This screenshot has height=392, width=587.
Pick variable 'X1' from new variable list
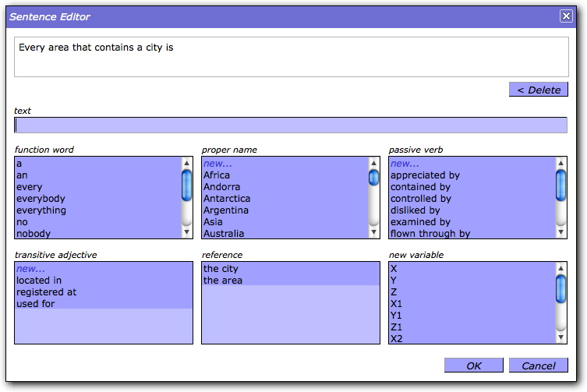pos(397,304)
